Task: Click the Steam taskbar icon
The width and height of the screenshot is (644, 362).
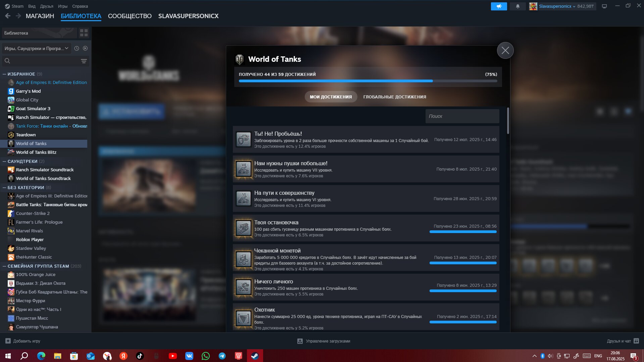Action: 255,356
